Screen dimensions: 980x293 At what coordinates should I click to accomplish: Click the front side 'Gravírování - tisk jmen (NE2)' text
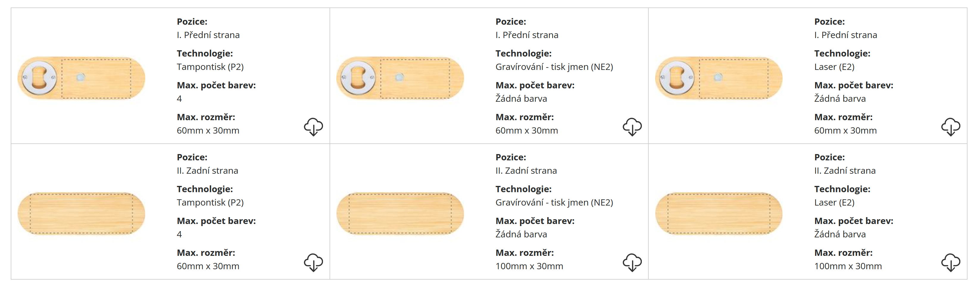554,67
